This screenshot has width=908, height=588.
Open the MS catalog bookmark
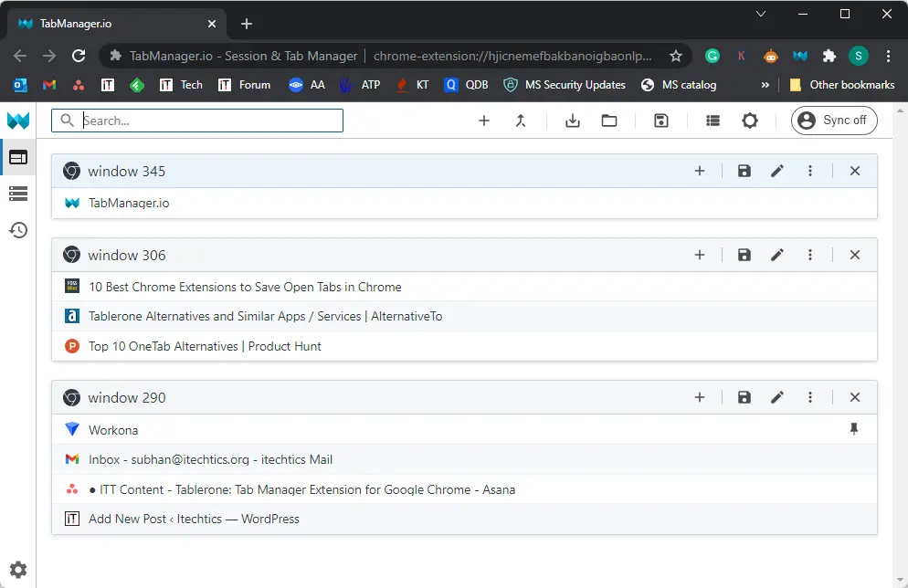pyautogui.click(x=679, y=85)
